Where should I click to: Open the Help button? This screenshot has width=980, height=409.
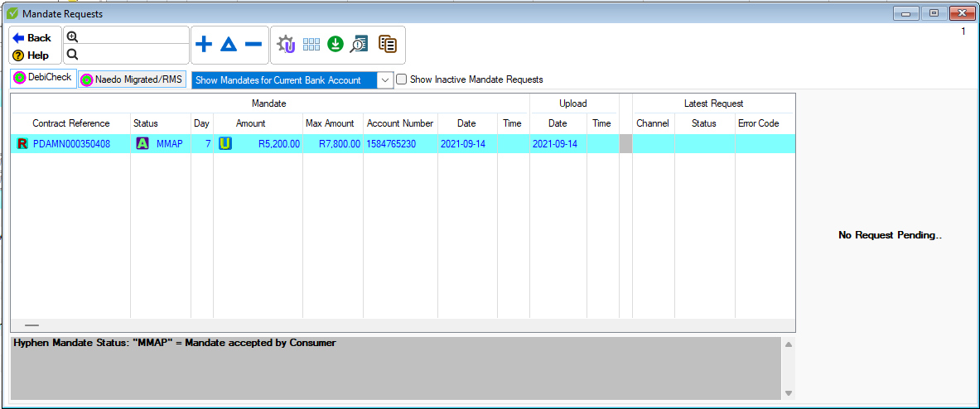[31, 55]
